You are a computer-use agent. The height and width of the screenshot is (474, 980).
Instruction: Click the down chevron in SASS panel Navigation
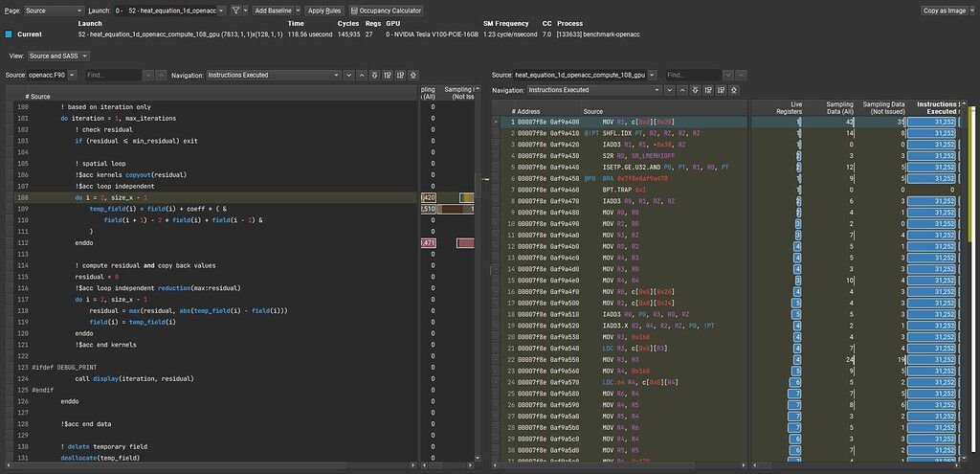[669, 91]
